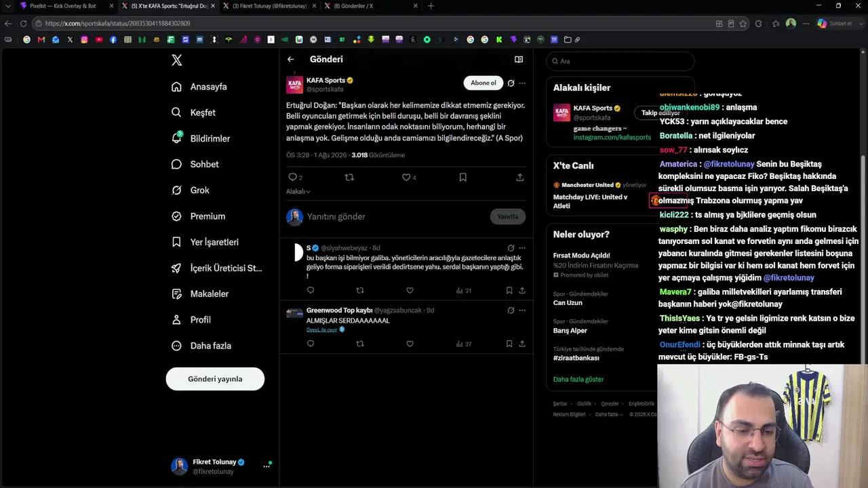The image size is (868, 488).
Task: Open reader view icon beside Gönderi header
Action: [x=519, y=60]
